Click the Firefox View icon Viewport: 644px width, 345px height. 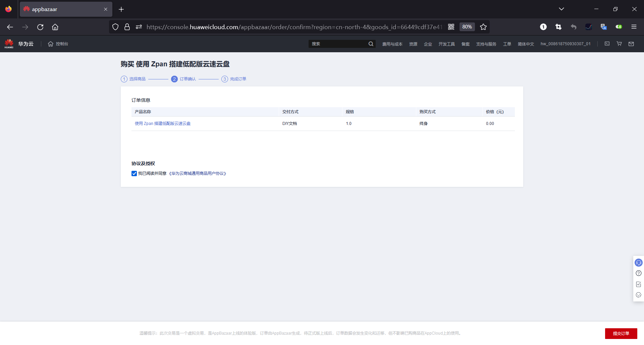point(8,9)
